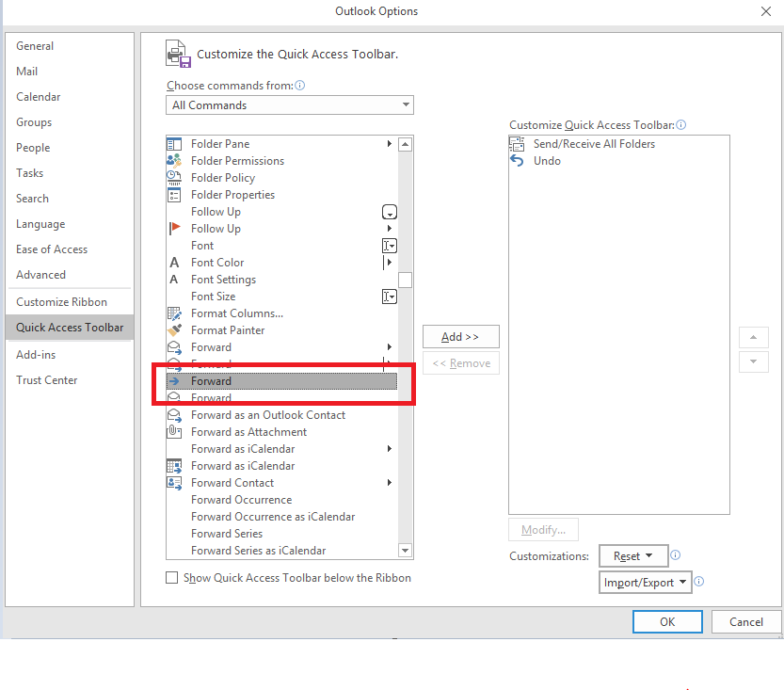Viewport: 784px width, 690px height.
Task: Open the Reset dropdown button
Action: pyautogui.click(x=633, y=556)
